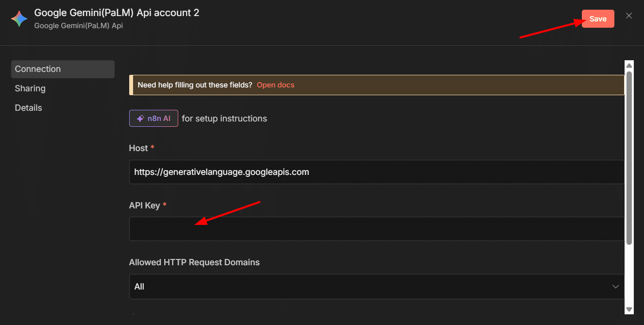Open docs link in help banner
This screenshot has height=325, width=644.
tap(275, 85)
